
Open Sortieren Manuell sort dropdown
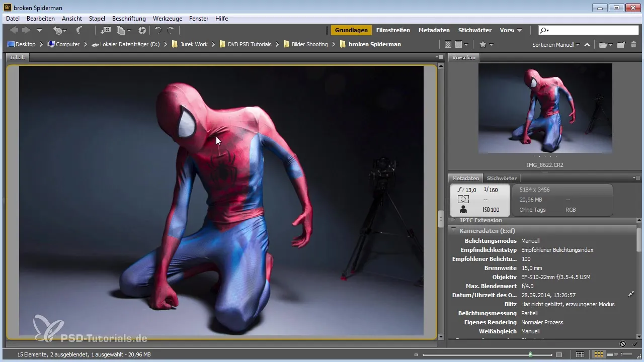555,44
